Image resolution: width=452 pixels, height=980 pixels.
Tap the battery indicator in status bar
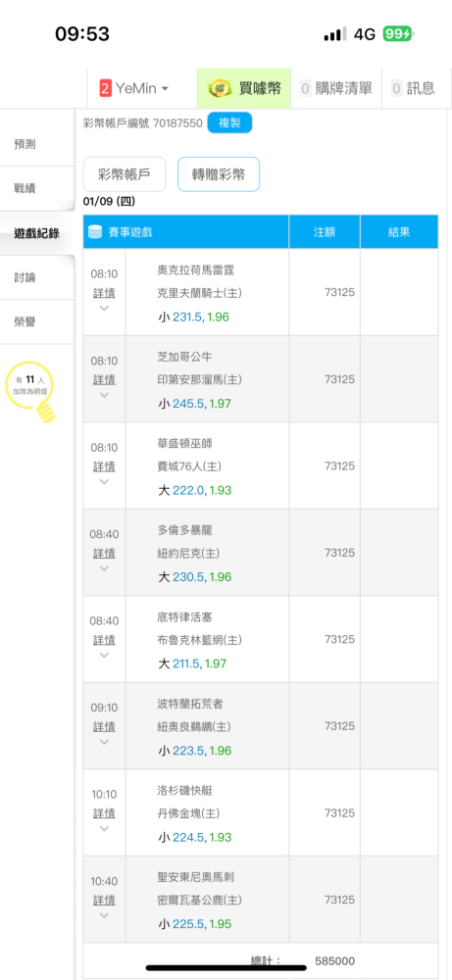(x=398, y=33)
